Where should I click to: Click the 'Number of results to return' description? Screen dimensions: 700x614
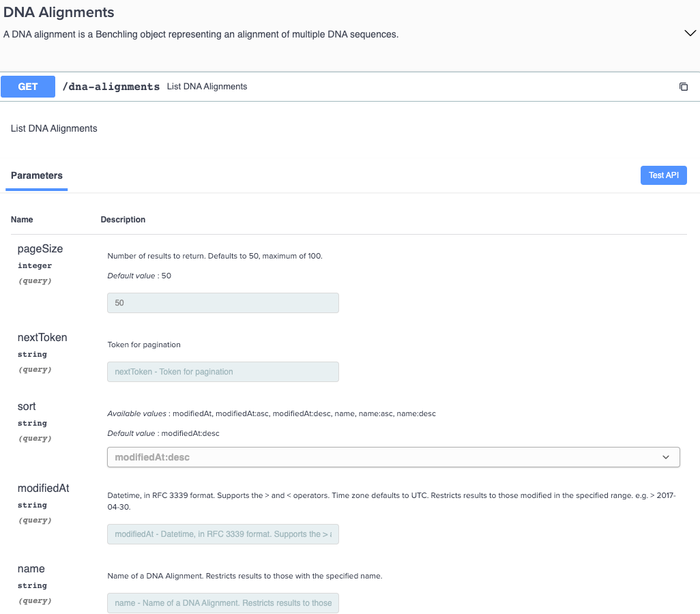(215, 256)
